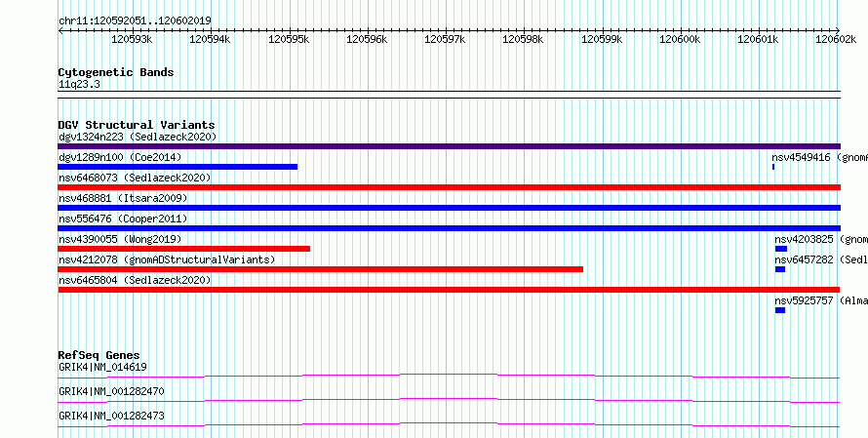Select the GRIK4|NM_001282470 transcript line

pos(449,401)
